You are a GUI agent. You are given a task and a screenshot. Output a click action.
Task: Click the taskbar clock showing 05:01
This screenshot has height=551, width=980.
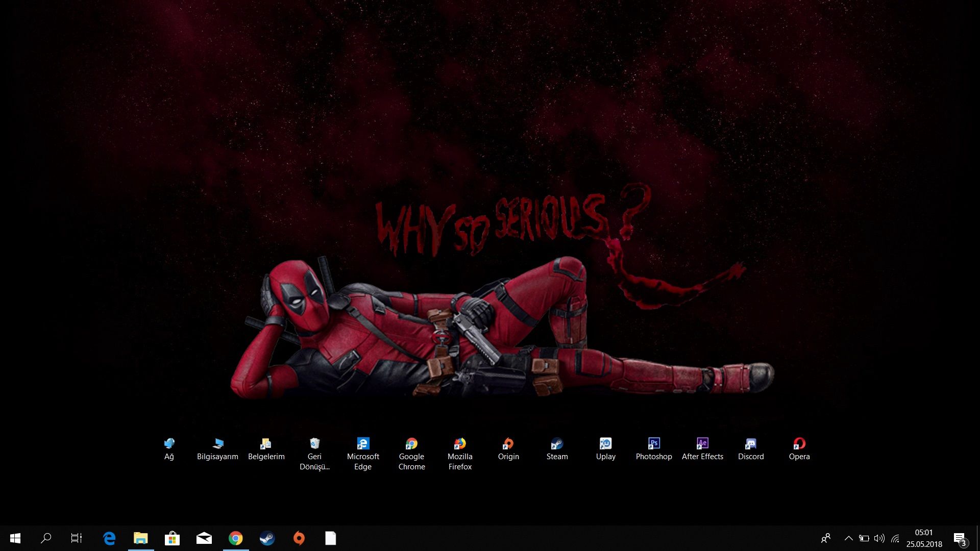tap(924, 538)
